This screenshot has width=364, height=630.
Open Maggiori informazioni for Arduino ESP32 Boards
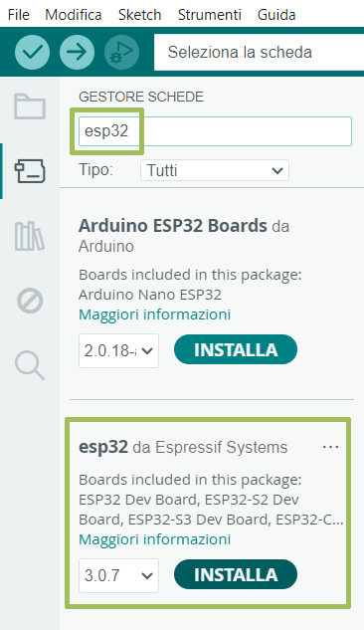pos(154,315)
